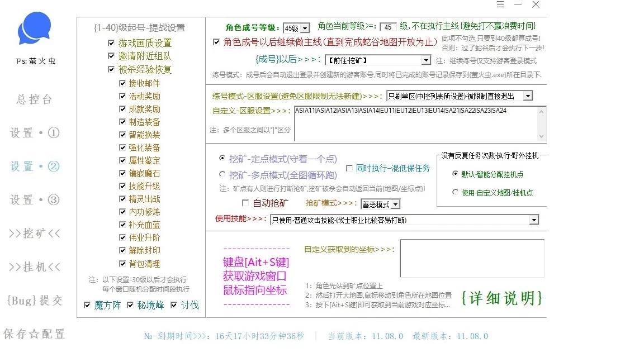Click the blue chat bubble logo
Image resolution: width=644 pixels, height=362 pixels.
click(x=35, y=28)
